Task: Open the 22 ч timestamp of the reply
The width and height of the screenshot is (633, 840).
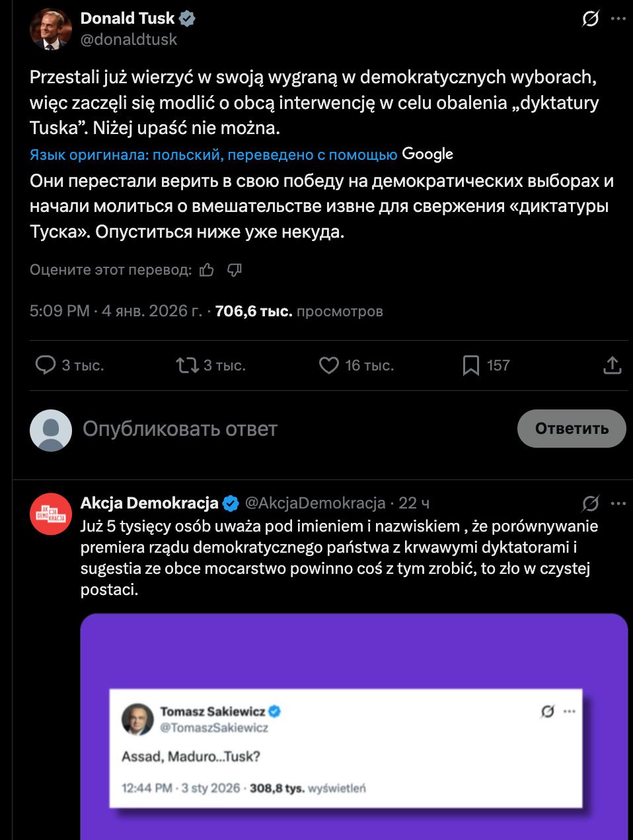Action: pos(414,503)
